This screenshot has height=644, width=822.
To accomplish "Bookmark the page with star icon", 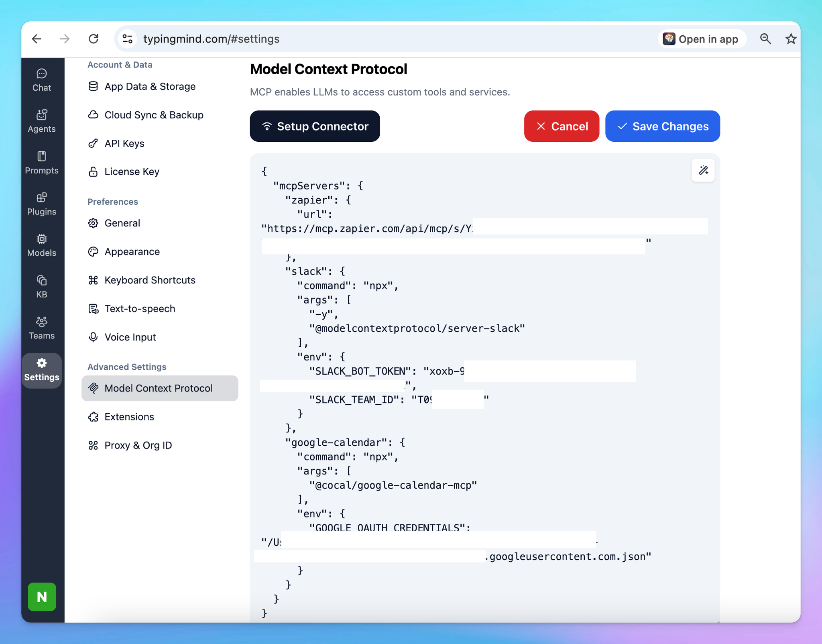I will (791, 39).
